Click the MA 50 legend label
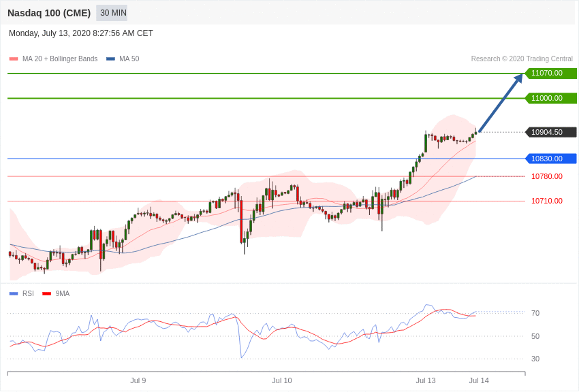The image size is (579, 392). click(129, 59)
